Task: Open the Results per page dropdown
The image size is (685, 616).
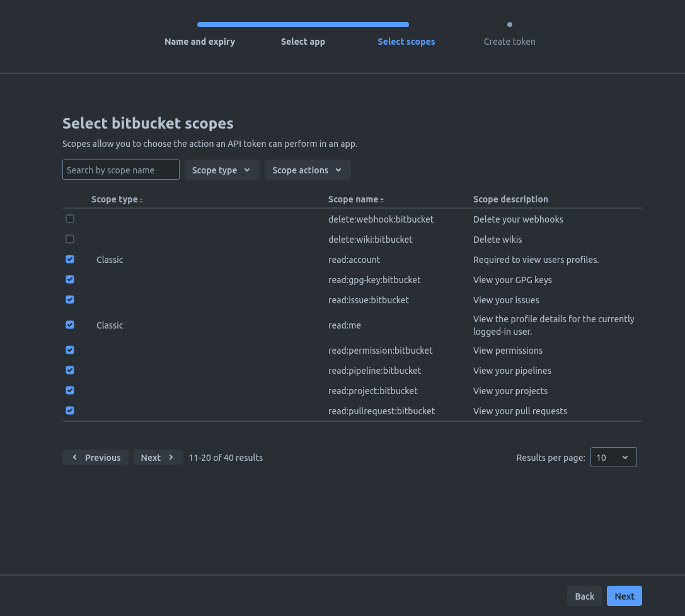Action: tap(613, 457)
